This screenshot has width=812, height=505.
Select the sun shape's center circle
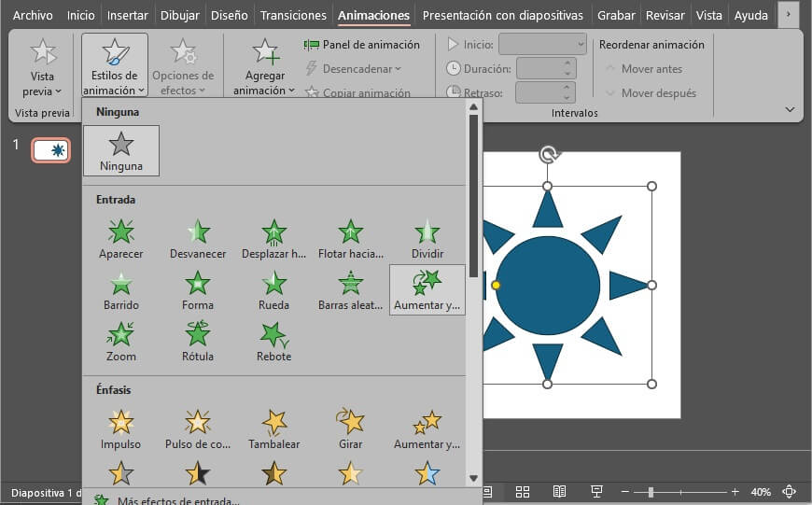click(x=548, y=286)
